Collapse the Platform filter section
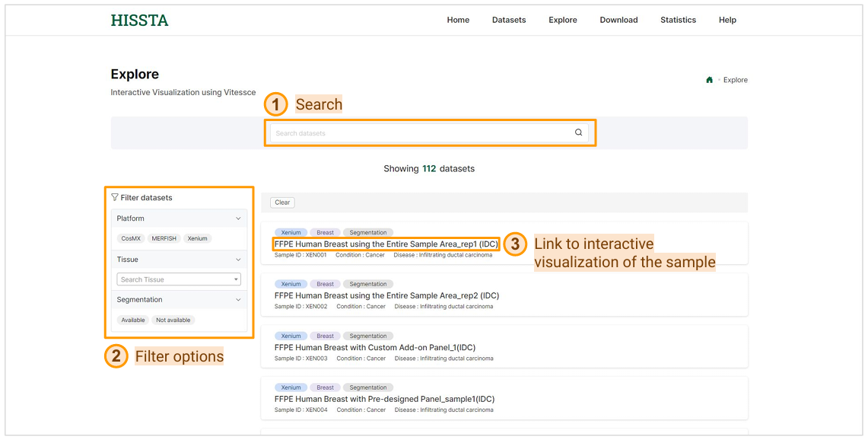 click(x=238, y=218)
